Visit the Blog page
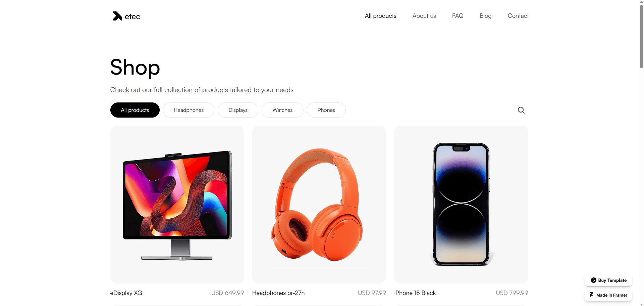This screenshot has width=644, height=306. pos(485,16)
